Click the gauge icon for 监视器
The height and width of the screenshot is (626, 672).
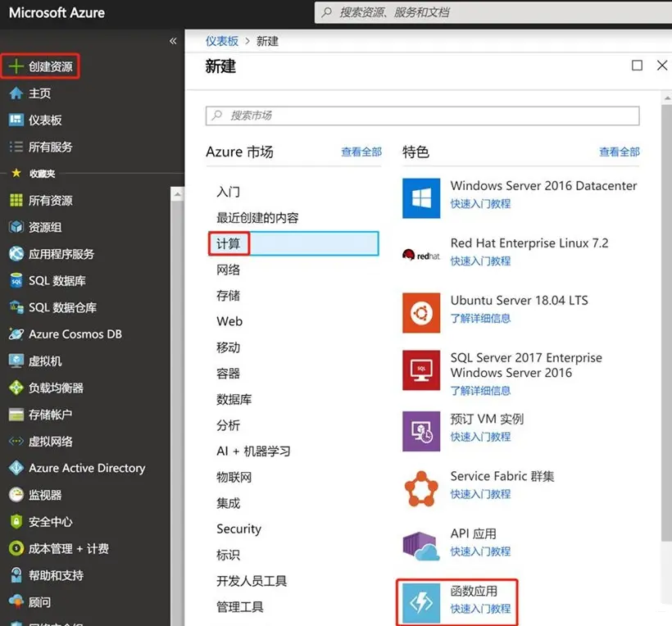(x=16, y=495)
